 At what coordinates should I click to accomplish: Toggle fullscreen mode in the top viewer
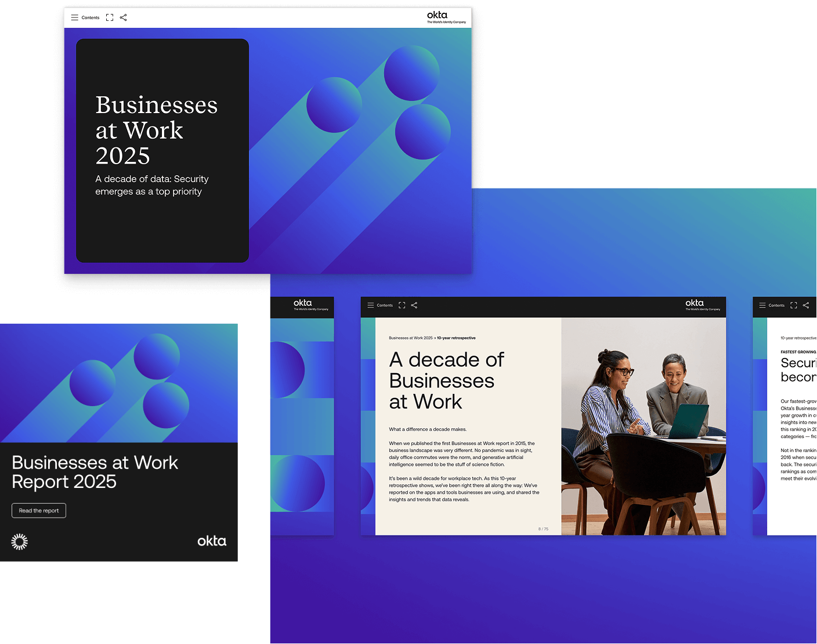pos(109,17)
